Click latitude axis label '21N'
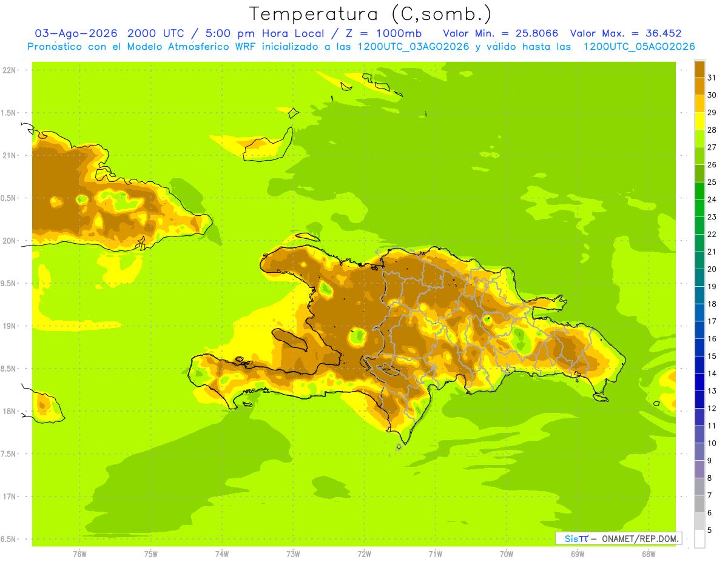Image resolution: width=728 pixels, height=562 pixels. [x=10, y=155]
